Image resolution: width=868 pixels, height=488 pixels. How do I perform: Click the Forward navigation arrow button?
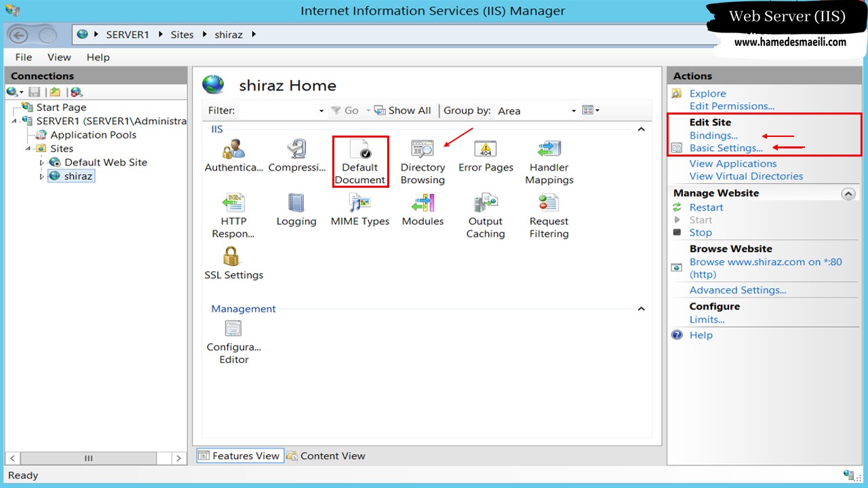tap(47, 35)
